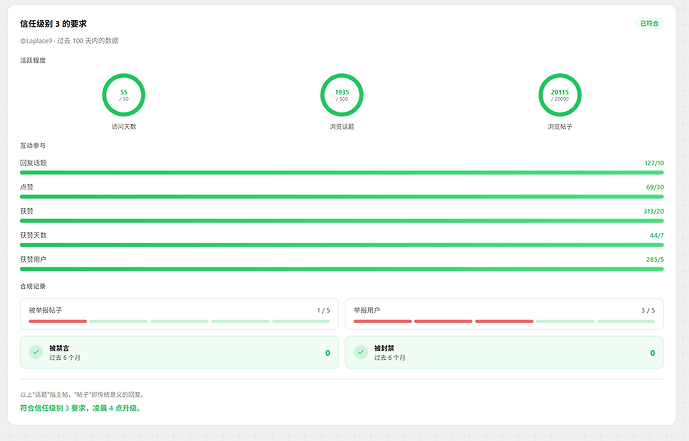Click the green check icon beside 被封禁
The height and width of the screenshot is (441, 689).
click(361, 352)
